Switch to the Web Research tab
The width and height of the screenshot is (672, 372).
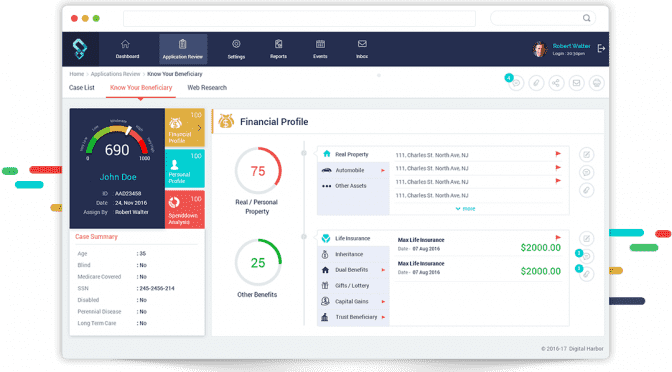[x=207, y=87]
